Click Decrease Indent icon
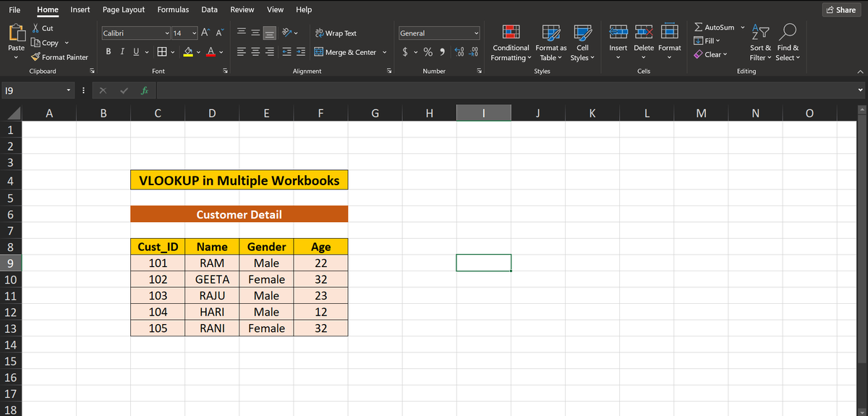Viewport: 868px width, 416px height. (286, 52)
